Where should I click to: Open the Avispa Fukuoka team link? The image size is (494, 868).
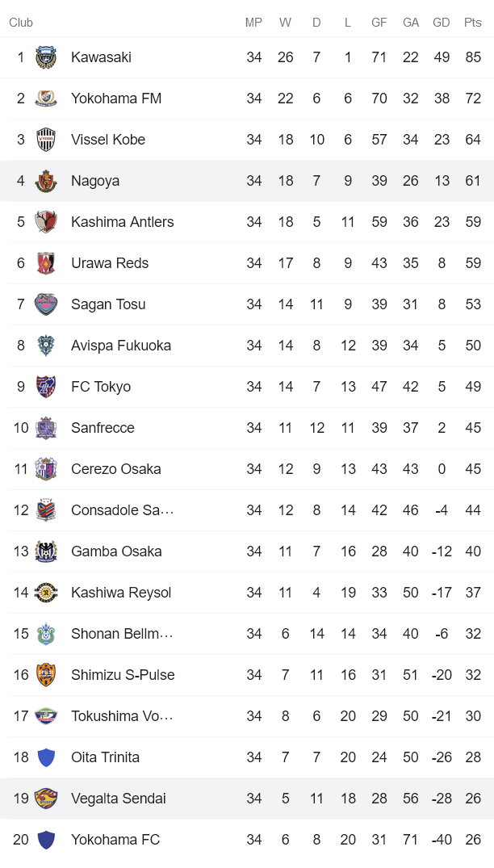coord(121,346)
